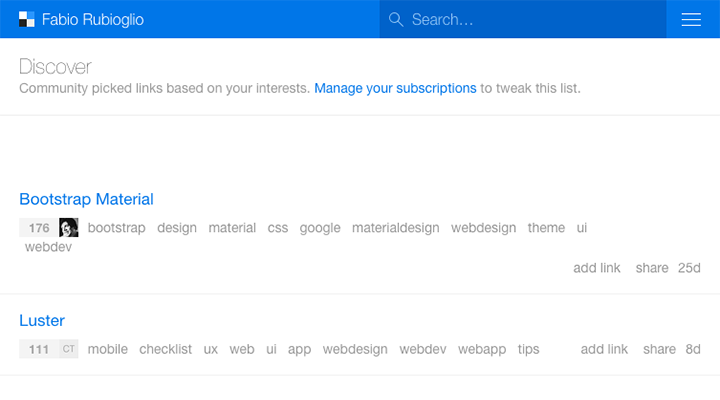720x400 pixels.
Task: Open the Bootstrap Material poster's avatar
Action: pyautogui.click(x=69, y=228)
